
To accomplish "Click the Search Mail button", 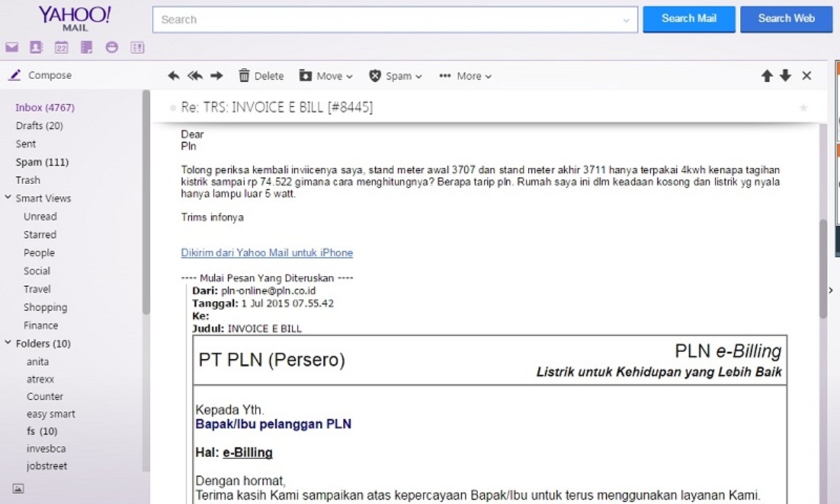I will pyautogui.click(x=689, y=19).
